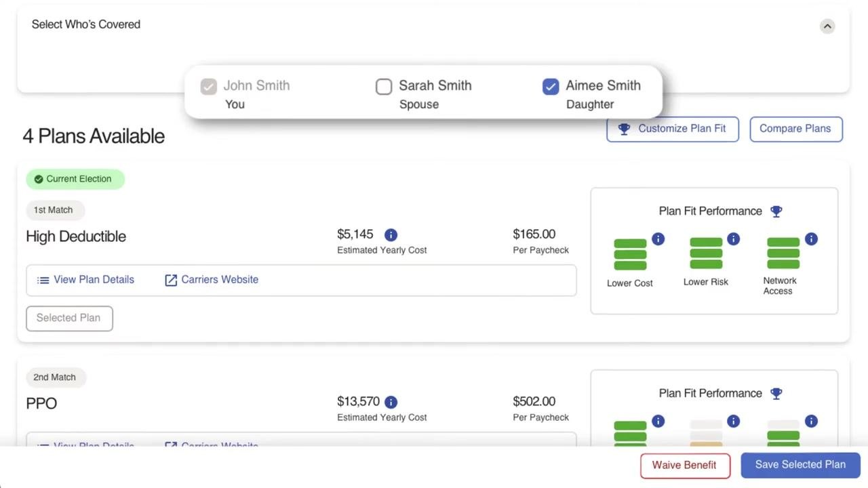Collapse the Select Who's Covered section
The width and height of the screenshot is (868, 488).
(827, 26)
